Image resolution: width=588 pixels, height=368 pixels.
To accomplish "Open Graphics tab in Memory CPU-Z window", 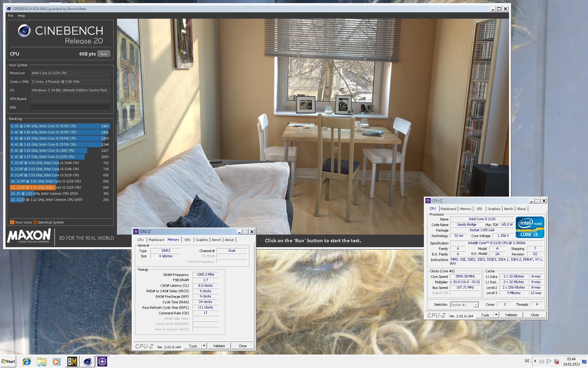I will click(202, 240).
